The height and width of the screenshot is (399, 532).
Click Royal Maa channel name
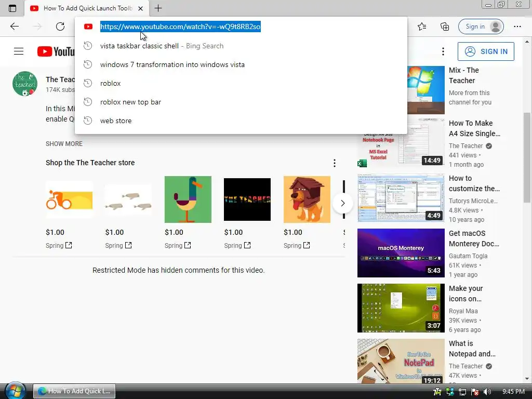(x=463, y=311)
